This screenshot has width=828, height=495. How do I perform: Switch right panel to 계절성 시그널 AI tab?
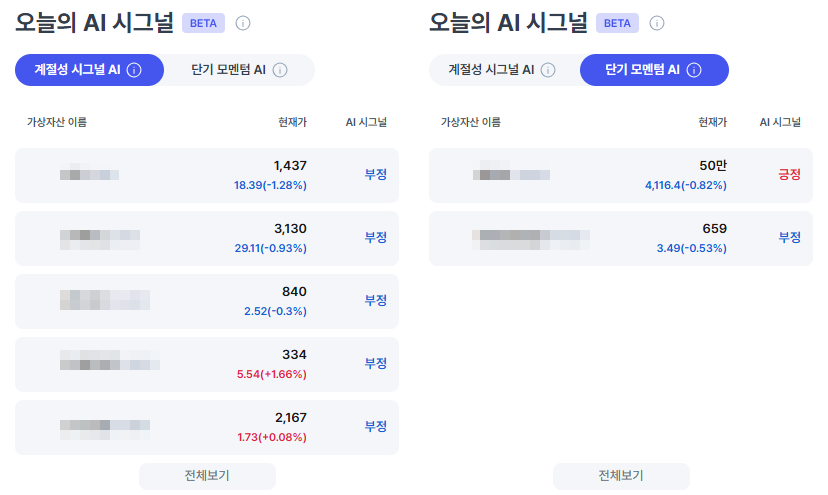491,70
